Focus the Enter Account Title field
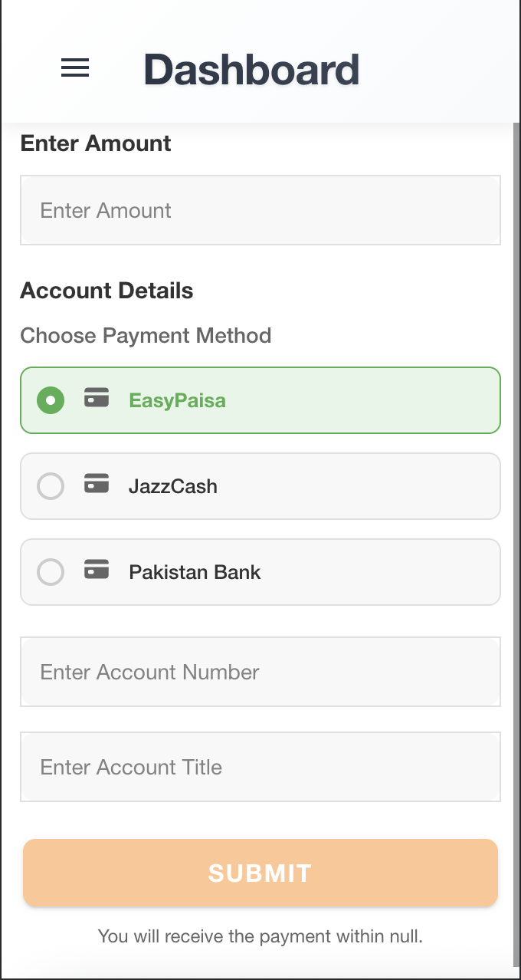 (x=260, y=767)
